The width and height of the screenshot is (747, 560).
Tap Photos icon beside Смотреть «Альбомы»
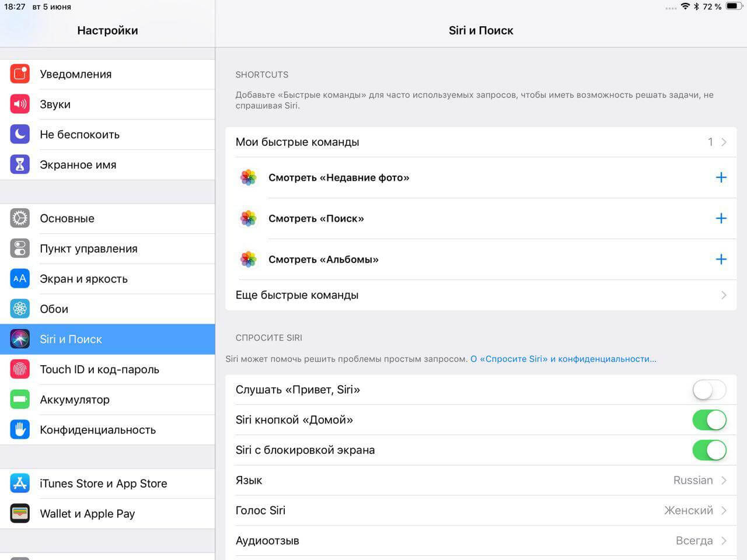[x=249, y=259]
